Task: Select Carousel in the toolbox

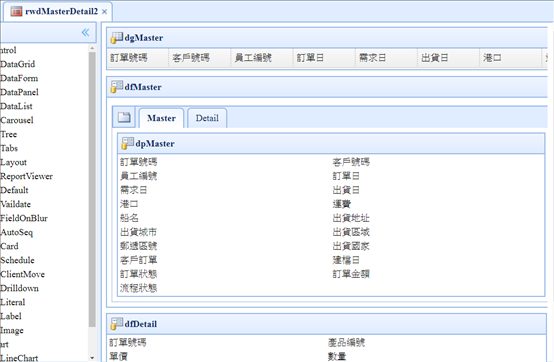Action: click(x=17, y=120)
